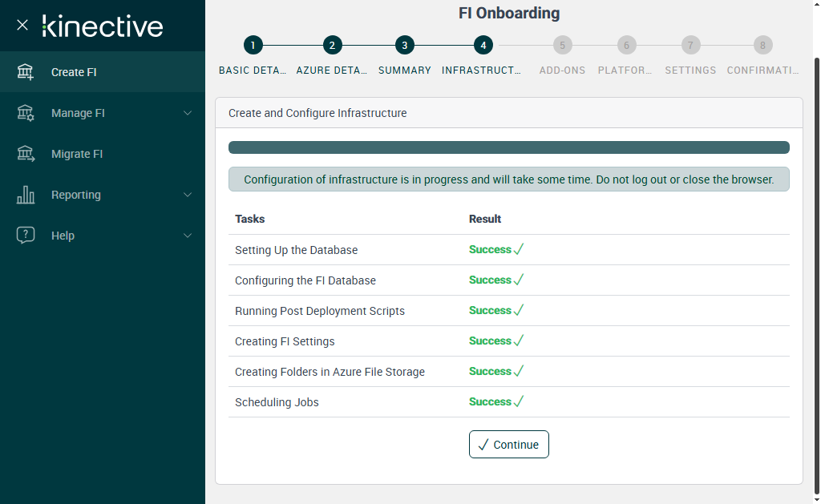821x504 pixels.
Task: Select Migrate FI in sidebar
Action: click(x=103, y=153)
